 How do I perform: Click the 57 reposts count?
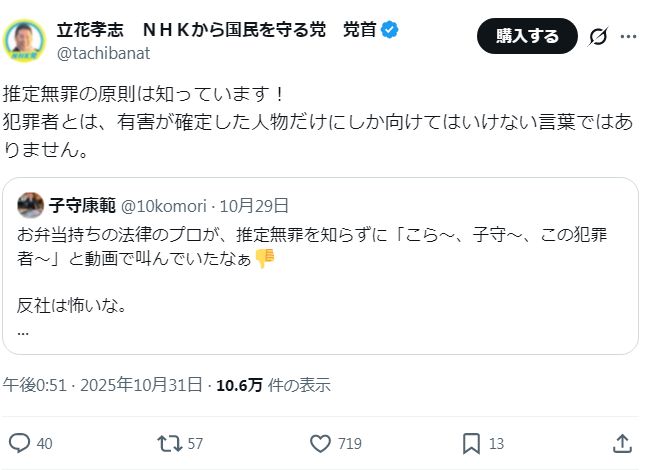point(195,443)
